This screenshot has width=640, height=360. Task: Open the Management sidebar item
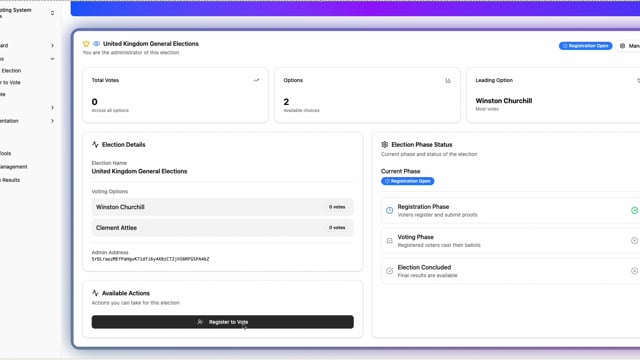pyautogui.click(x=13, y=167)
